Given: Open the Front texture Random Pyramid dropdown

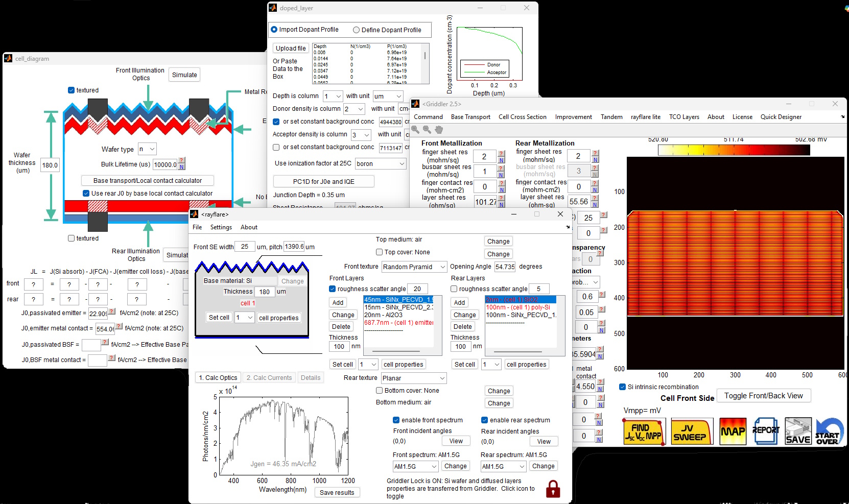Looking at the screenshot, I should [414, 267].
